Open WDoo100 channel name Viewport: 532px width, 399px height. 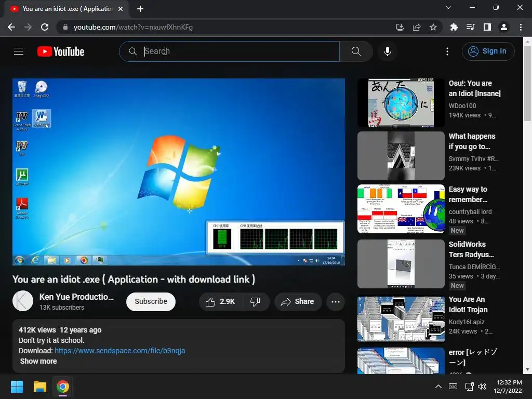462,106
